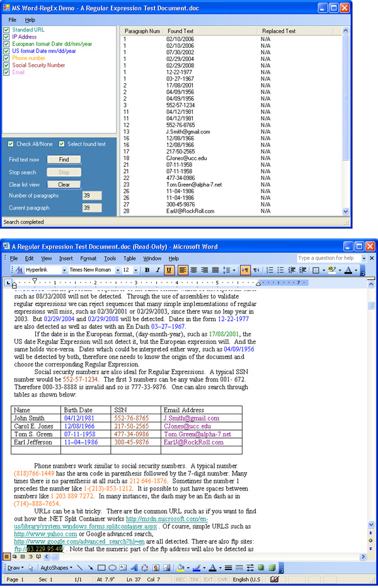
Task: Select the Rectangle drawing tool
Action: pyautogui.click(x=101, y=568)
